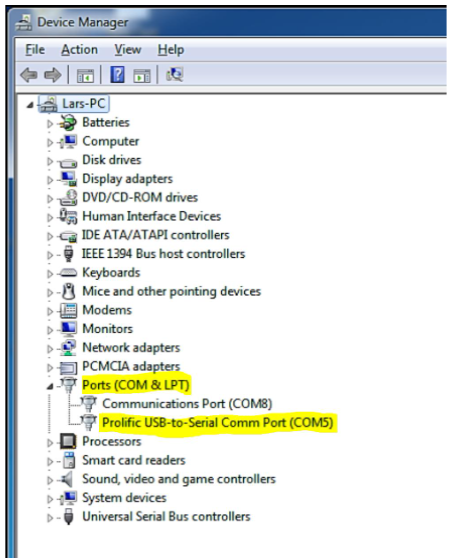The width and height of the screenshot is (461, 558).
Task: Click the DVD/CD-ROM drives disc icon
Action: [68, 198]
